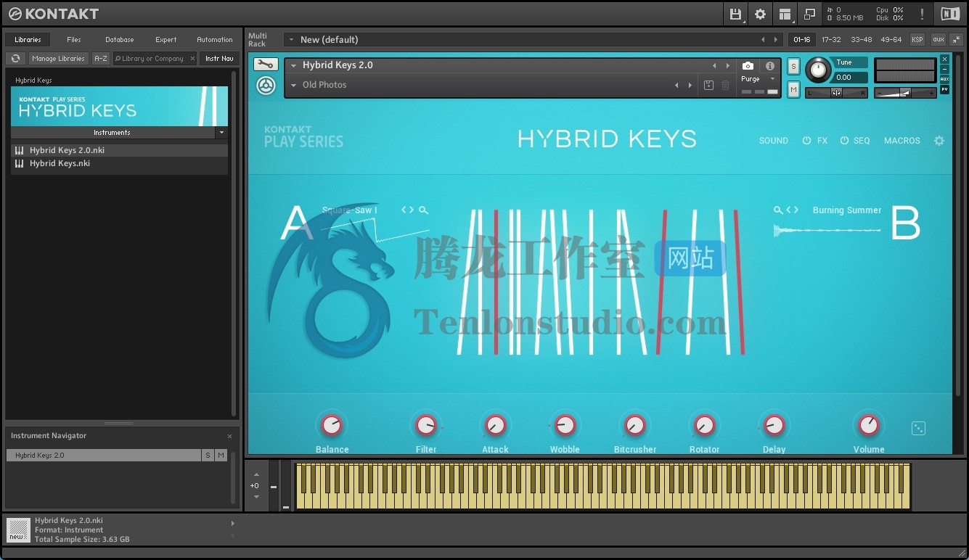
Task: Switch to the Automation tab
Action: [x=215, y=40]
